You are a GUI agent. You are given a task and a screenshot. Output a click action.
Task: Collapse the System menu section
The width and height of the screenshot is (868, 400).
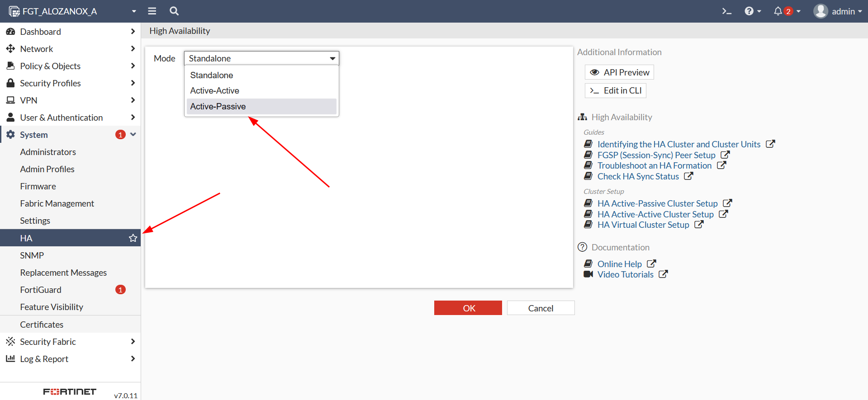click(x=133, y=135)
